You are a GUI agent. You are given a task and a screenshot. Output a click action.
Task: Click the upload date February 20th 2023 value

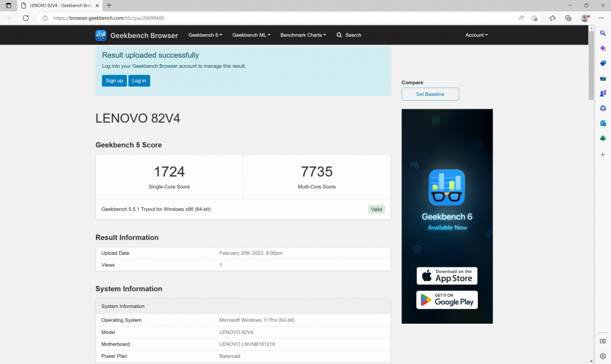pyautogui.click(x=251, y=253)
